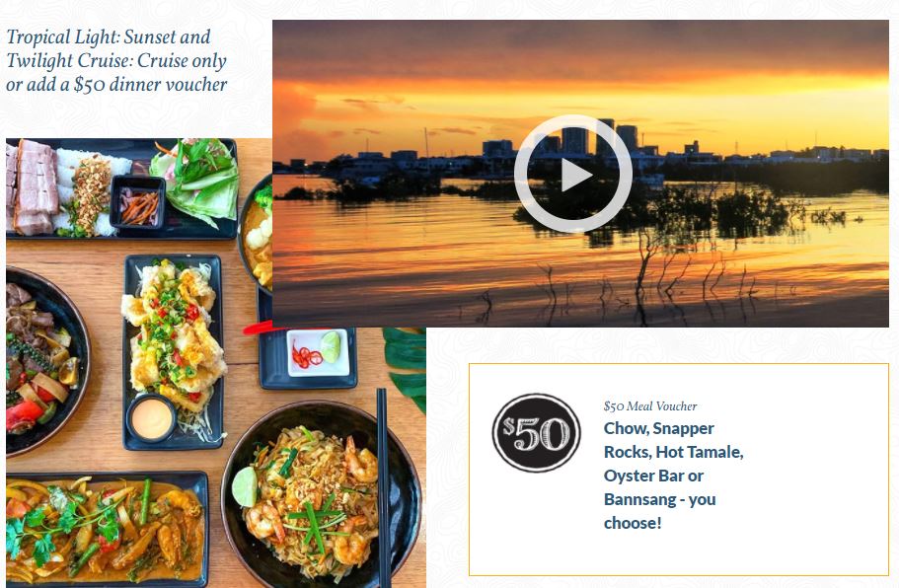Image resolution: width=899 pixels, height=588 pixels.
Task: Click the lime wedge on the noodles
Action: click(245, 486)
